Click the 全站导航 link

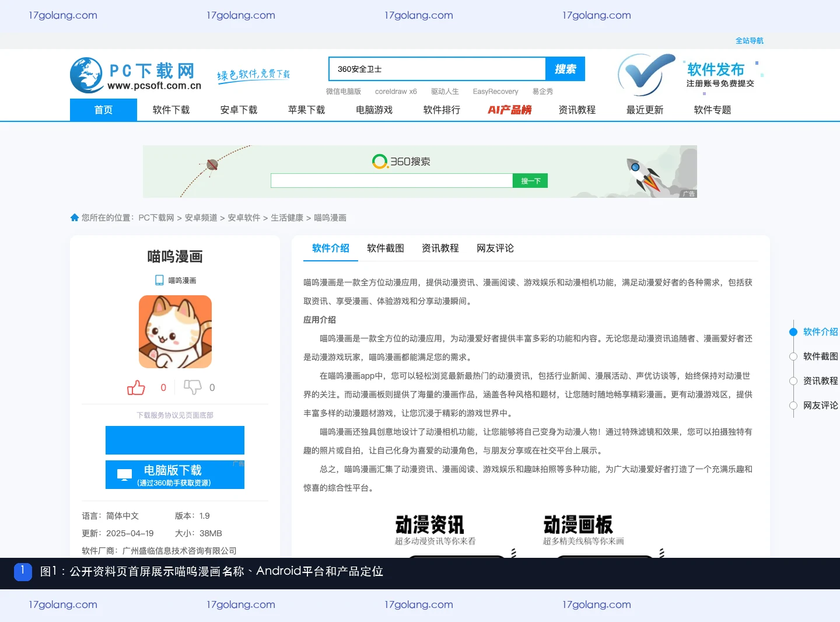click(x=749, y=41)
